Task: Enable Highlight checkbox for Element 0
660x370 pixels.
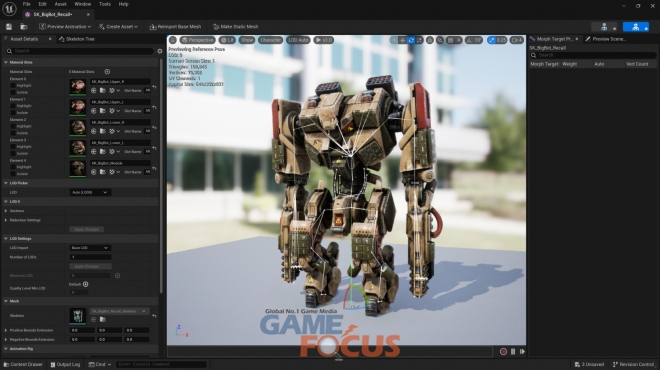Action: pos(13,85)
